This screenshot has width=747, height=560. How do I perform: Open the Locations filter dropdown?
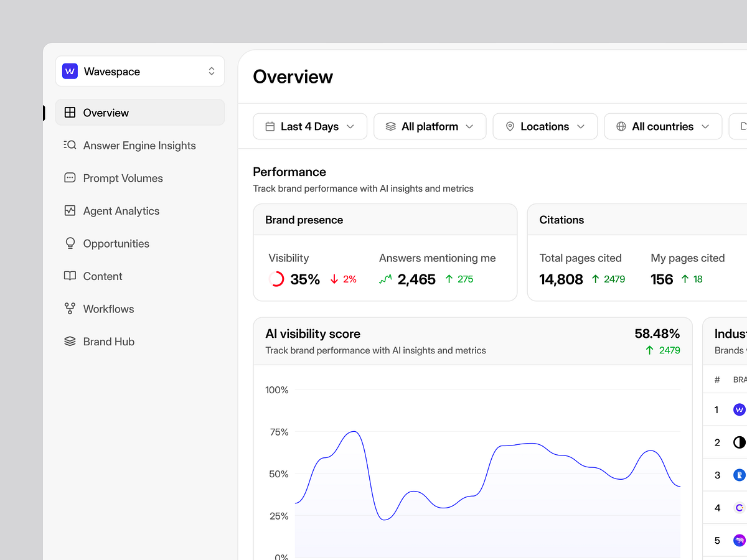click(x=545, y=126)
